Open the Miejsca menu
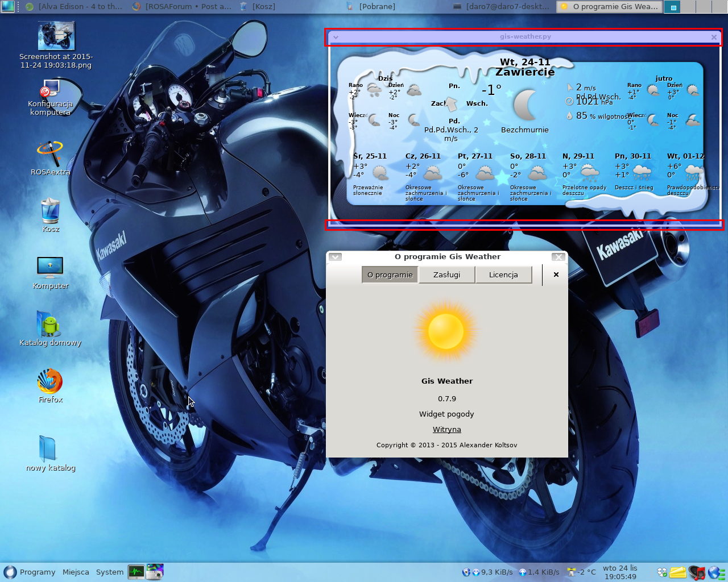The width and height of the screenshot is (728, 582). coord(76,572)
